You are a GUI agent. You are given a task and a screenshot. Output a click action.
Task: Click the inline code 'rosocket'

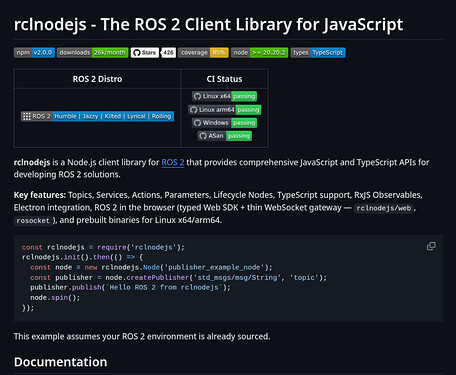33,221
